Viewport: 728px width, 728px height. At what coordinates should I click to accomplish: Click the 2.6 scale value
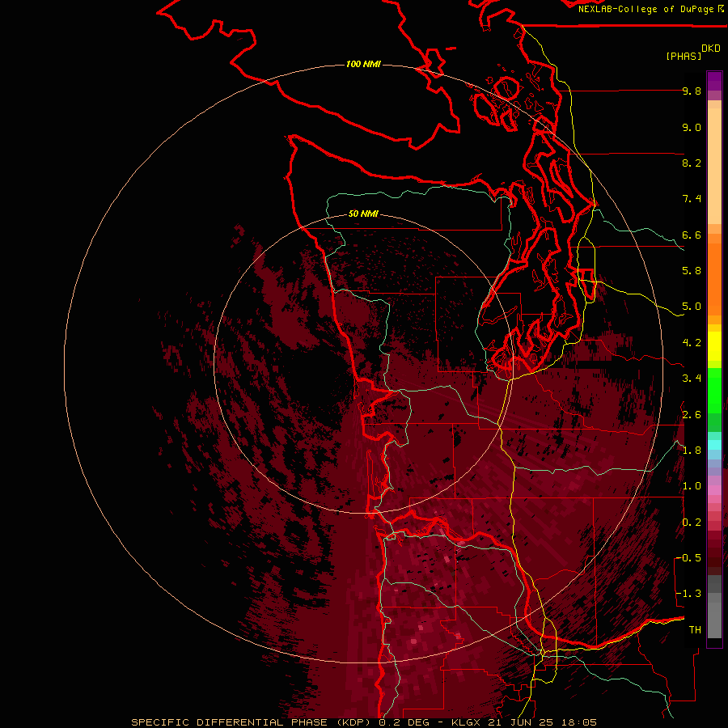(x=692, y=415)
